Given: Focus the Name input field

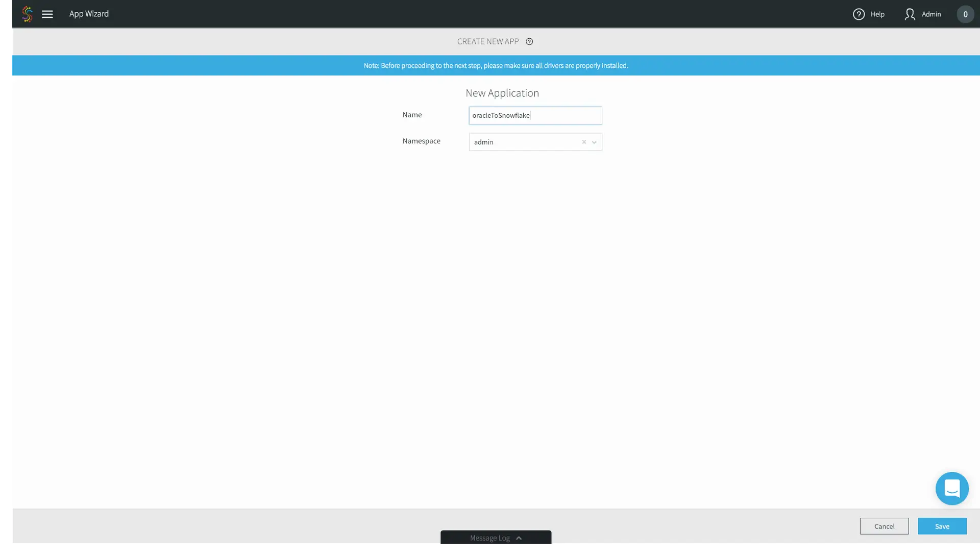Looking at the screenshot, I should pyautogui.click(x=535, y=116).
